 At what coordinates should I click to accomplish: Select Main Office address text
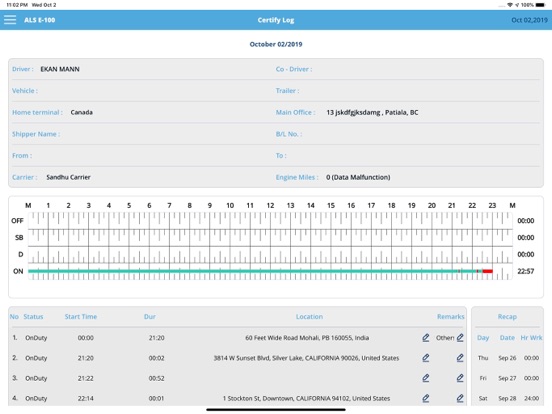coord(372,113)
